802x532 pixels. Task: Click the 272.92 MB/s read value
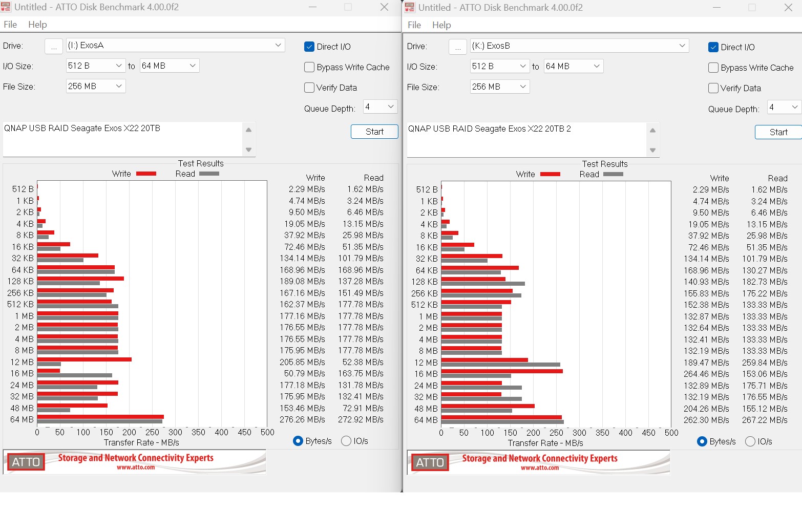[361, 419]
